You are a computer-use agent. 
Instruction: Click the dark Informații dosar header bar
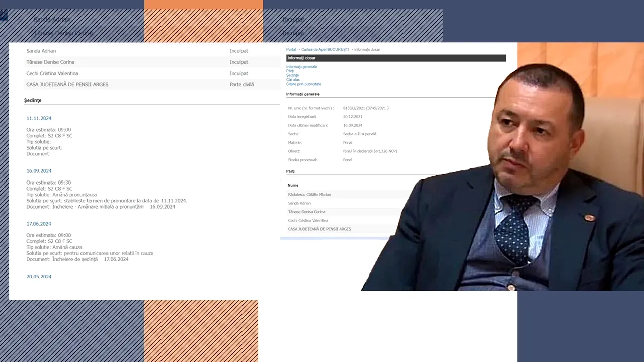point(395,58)
